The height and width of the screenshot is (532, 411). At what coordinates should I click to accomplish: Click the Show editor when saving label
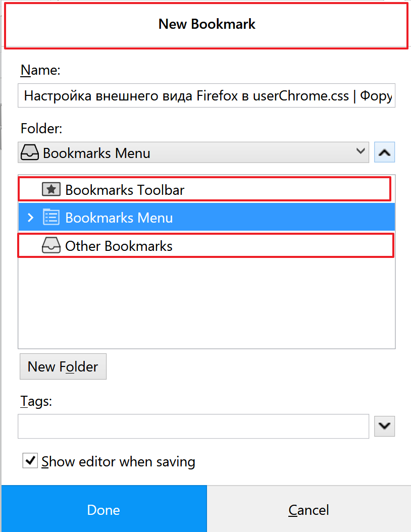coord(118,462)
